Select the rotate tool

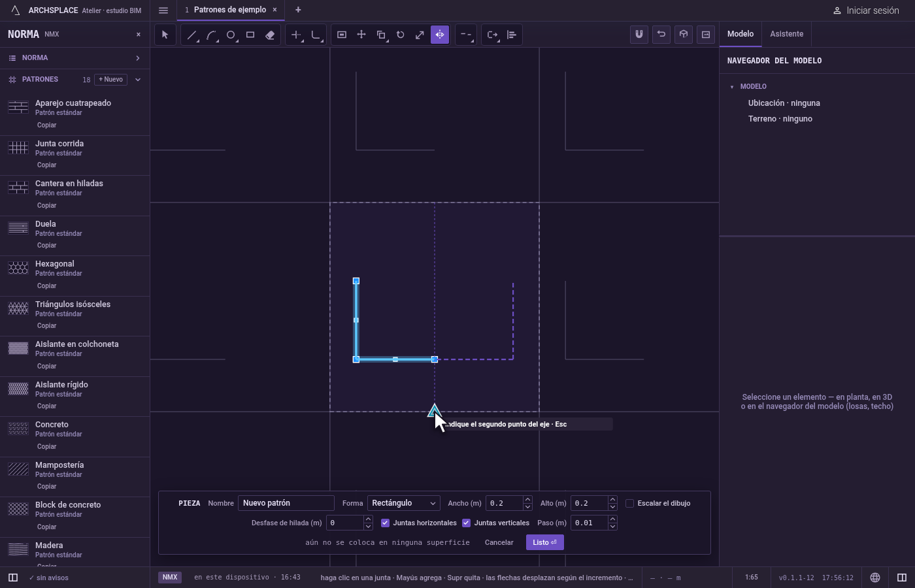[x=401, y=35]
